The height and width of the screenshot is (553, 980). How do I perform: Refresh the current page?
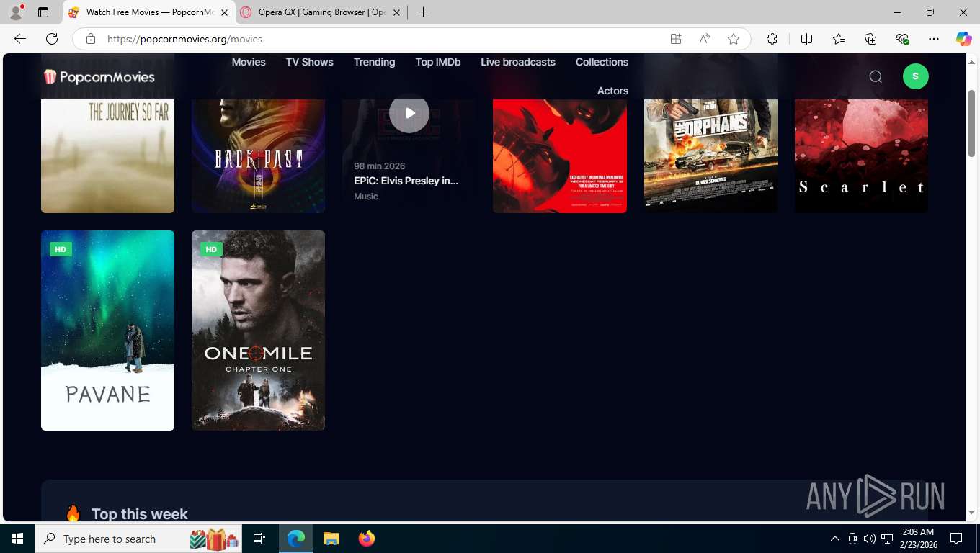[x=52, y=39]
